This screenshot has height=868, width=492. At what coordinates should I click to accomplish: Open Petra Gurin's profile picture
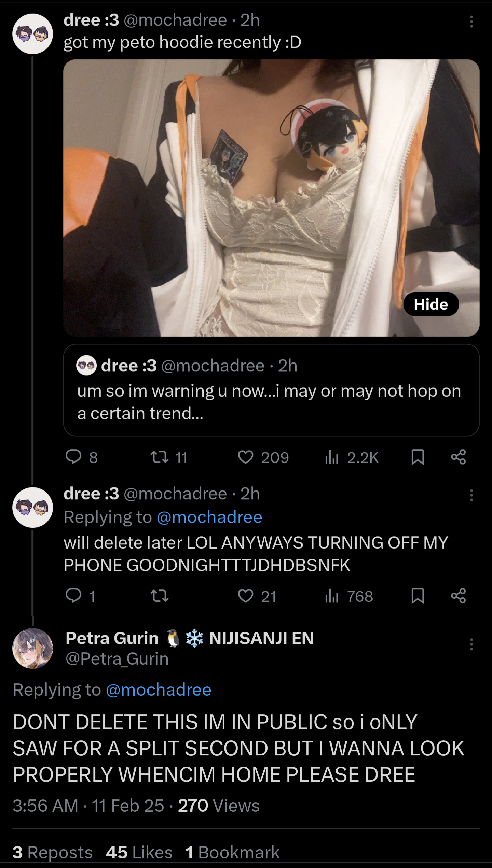point(33,648)
